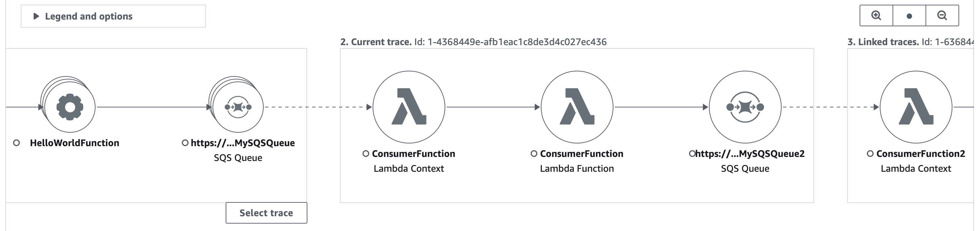Click the zoom-out magnifier icon

tap(943, 15)
